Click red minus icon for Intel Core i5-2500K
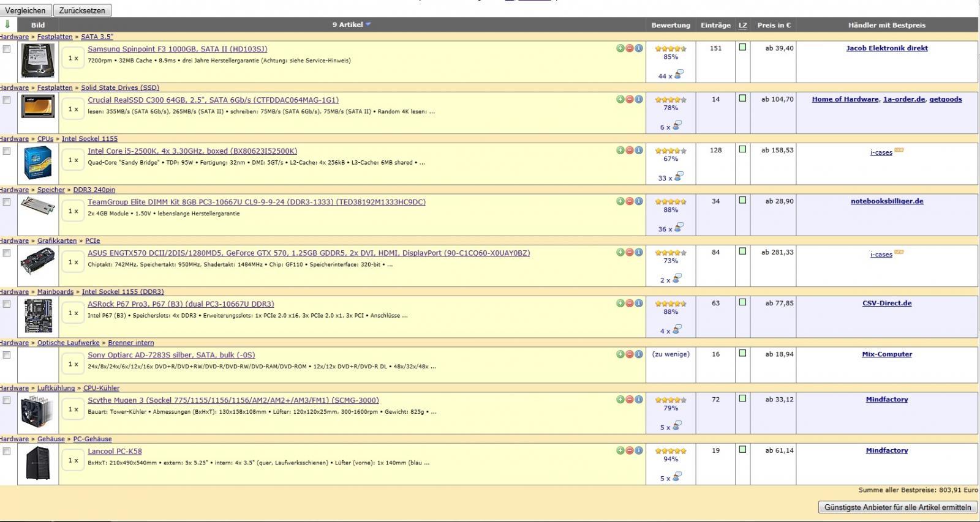The width and height of the screenshot is (980, 522). tap(630, 150)
